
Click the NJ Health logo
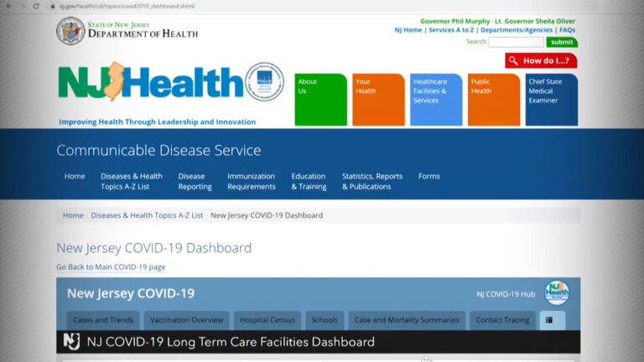(150, 81)
